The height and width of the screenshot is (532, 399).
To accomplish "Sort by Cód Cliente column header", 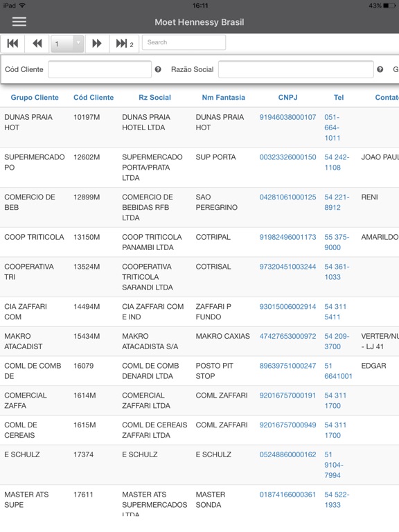I will [x=94, y=98].
